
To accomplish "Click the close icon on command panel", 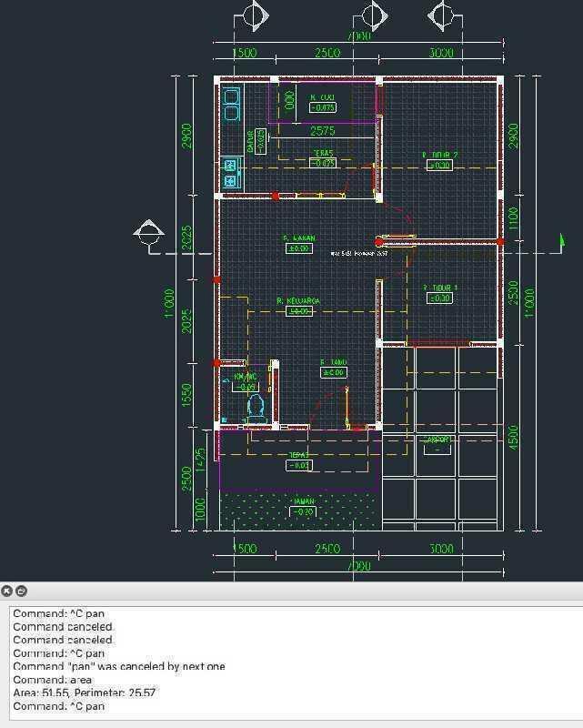I will tap(7, 591).
